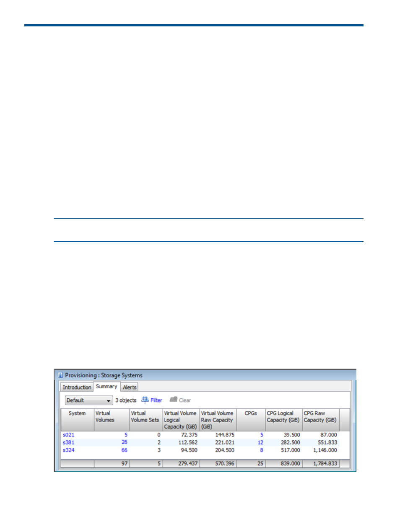Screen dimensions: 400x532
Task: Open system s021 link
Action: [68, 435]
